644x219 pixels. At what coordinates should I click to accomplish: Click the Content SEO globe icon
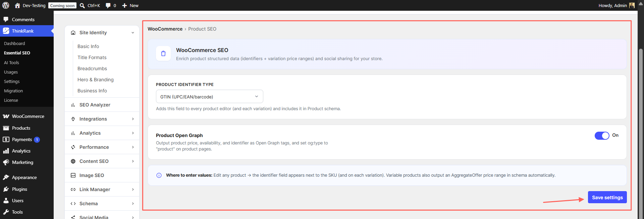[x=73, y=161]
